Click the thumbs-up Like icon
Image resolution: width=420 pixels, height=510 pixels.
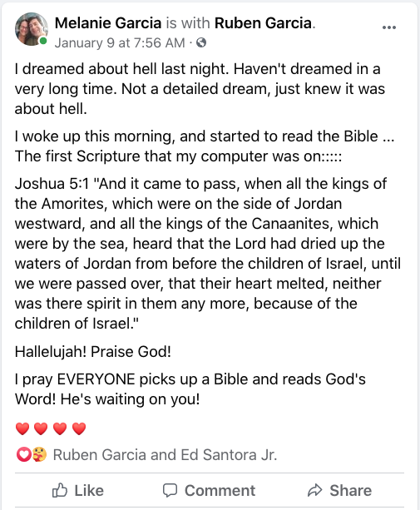(x=60, y=490)
